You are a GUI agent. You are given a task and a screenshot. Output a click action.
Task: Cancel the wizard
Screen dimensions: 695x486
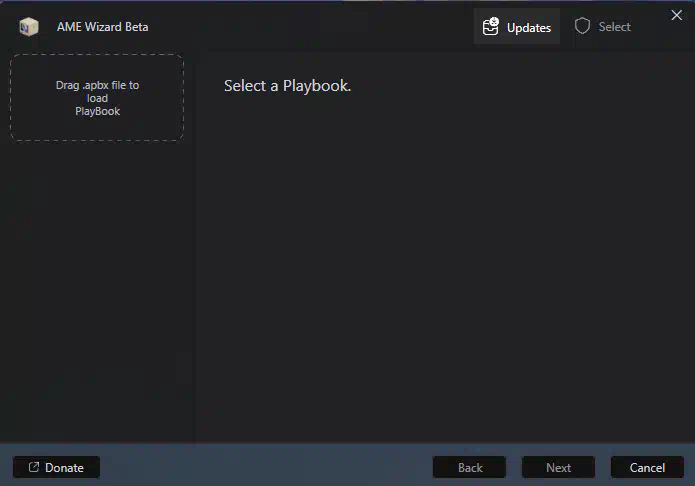click(x=647, y=467)
